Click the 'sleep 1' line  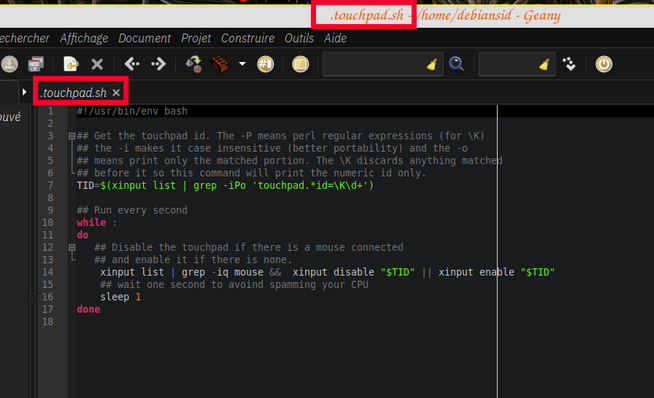pos(121,297)
